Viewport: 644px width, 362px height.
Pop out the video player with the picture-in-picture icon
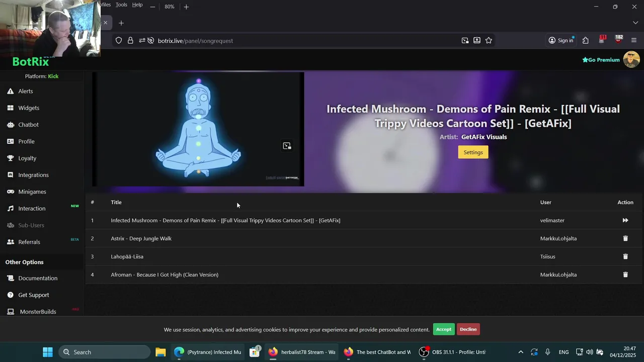point(287,146)
